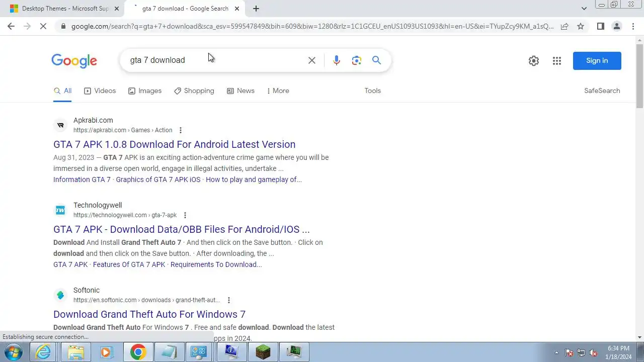This screenshot has width=644, height=362.
Task: Open Windows Explorer folder on taskbar
Action: tap(76, 352)
